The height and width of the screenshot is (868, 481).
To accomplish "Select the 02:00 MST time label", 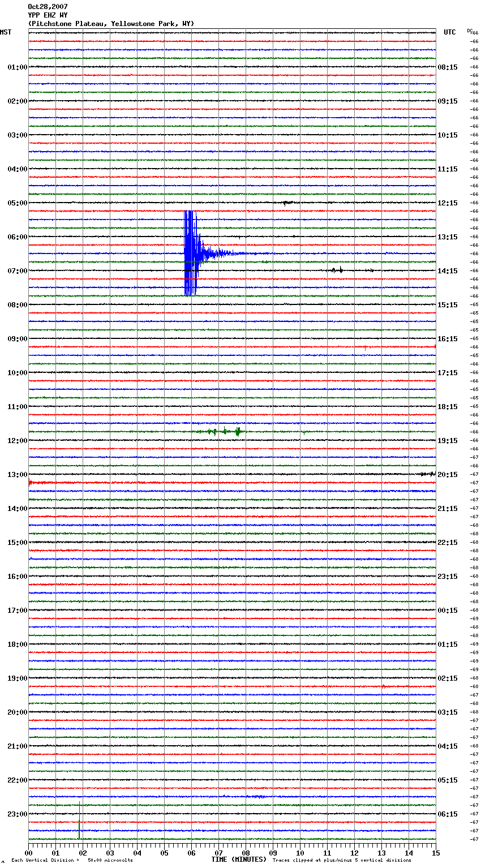I will 17,101.
